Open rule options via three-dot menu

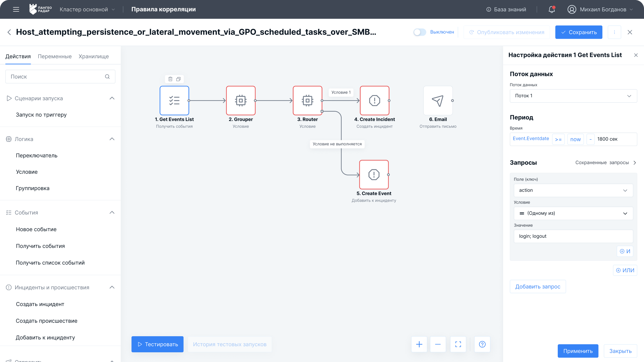tap(614, 32)
